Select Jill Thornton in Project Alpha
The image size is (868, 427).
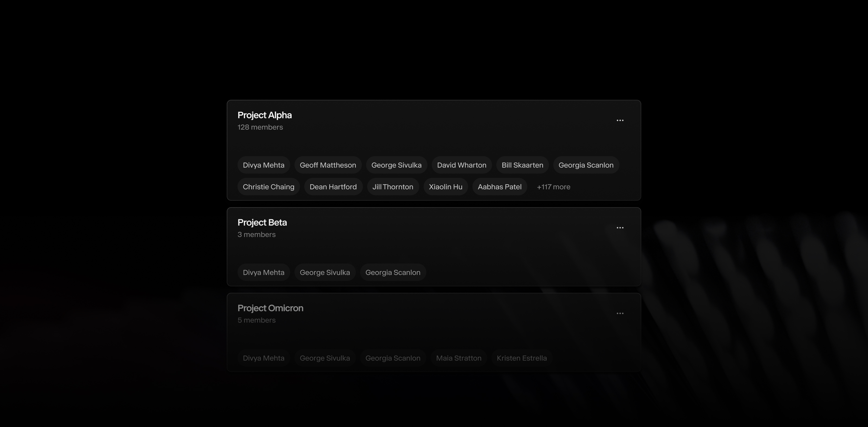coord(392,187)
